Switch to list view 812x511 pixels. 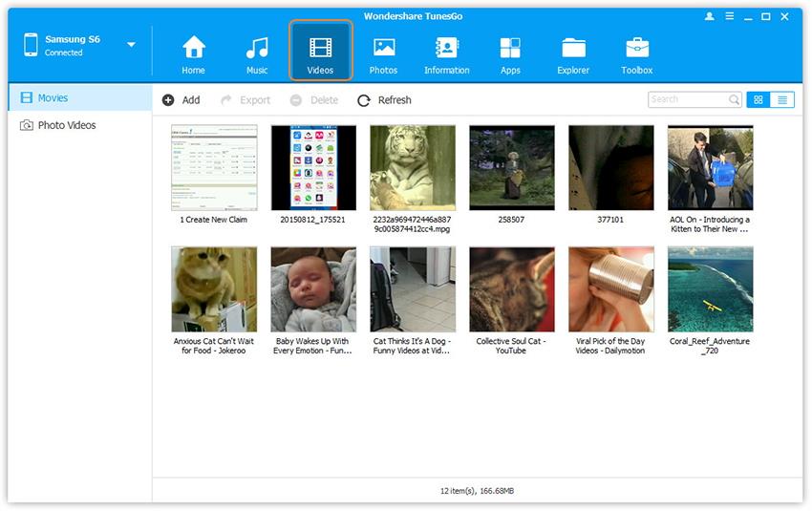[782, 99]
